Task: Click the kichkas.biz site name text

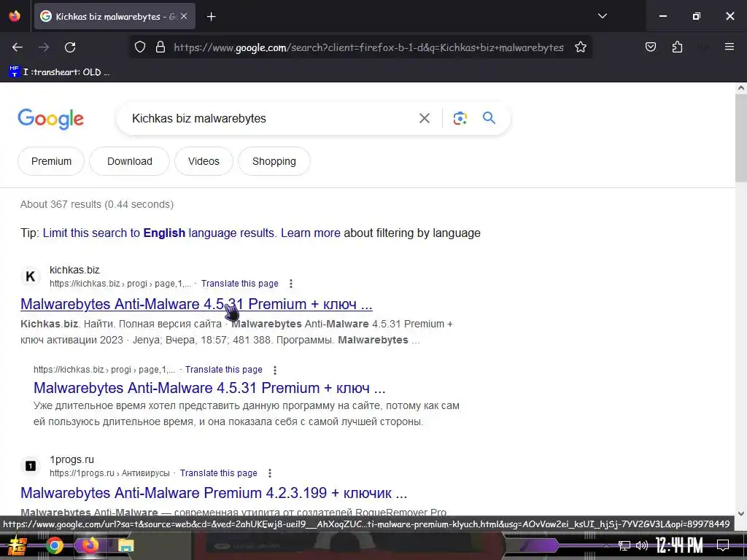Action: coord(74,270)
